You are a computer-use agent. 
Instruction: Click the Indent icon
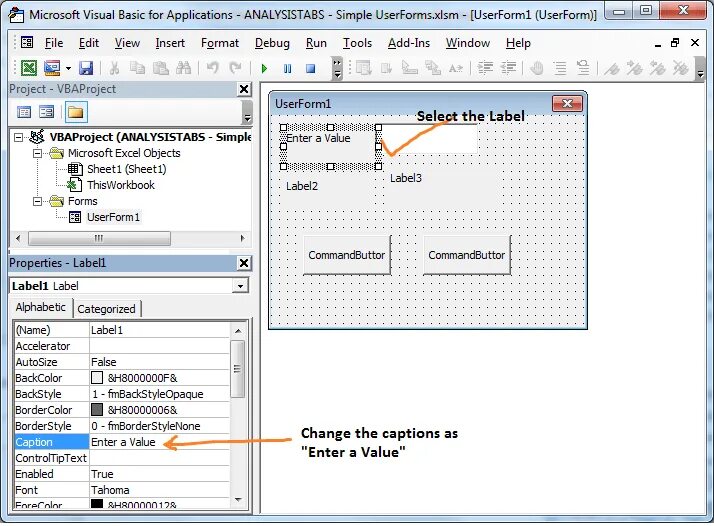pyautogui.click(x=485, y=69)
